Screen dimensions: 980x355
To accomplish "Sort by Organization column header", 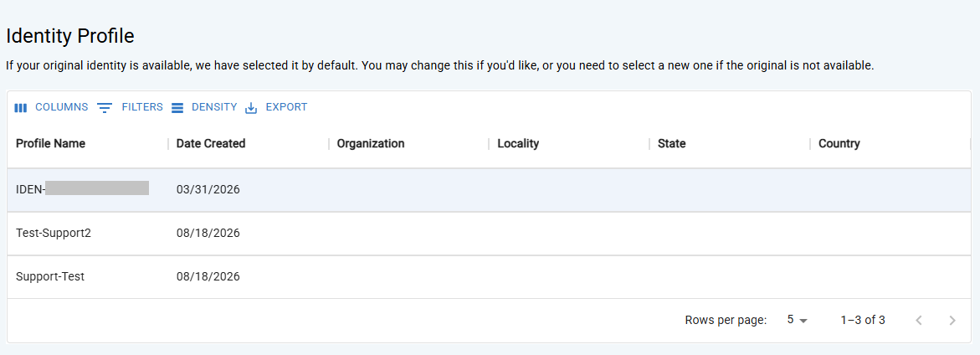I will [x=371, y=144].
